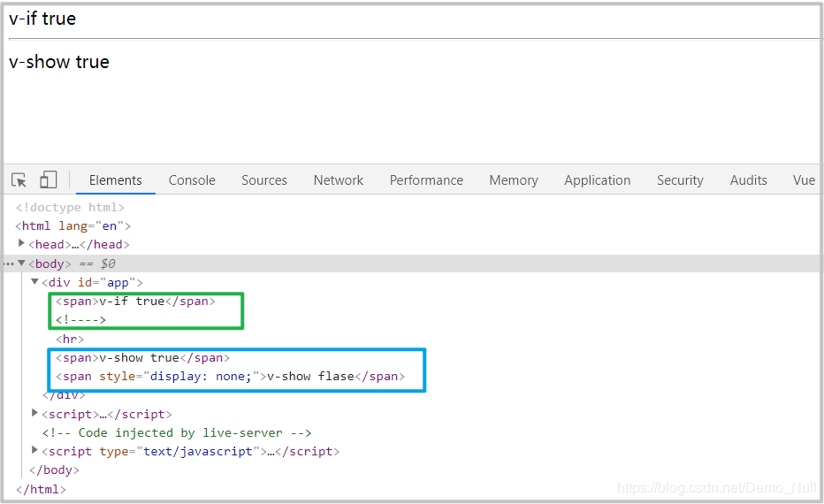Switch to the Console tab
Screen dimensions: 824x504
pos(192,180)
